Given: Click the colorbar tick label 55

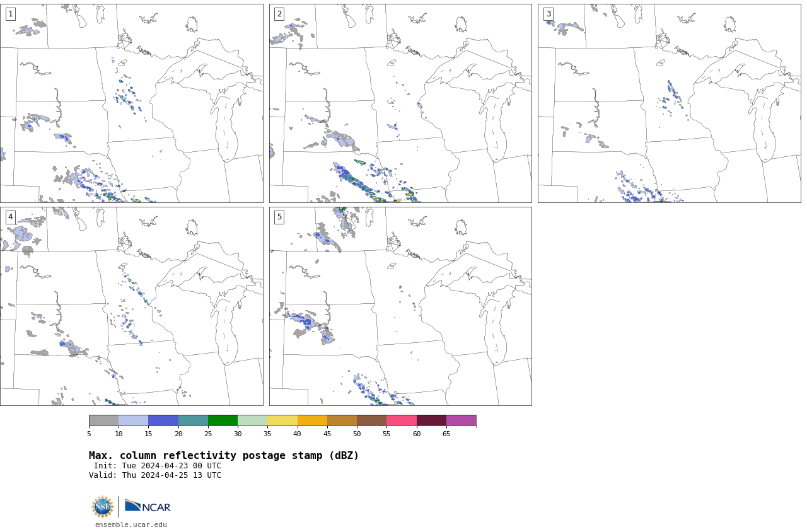Looking at the screenshot, I should 386,434.
